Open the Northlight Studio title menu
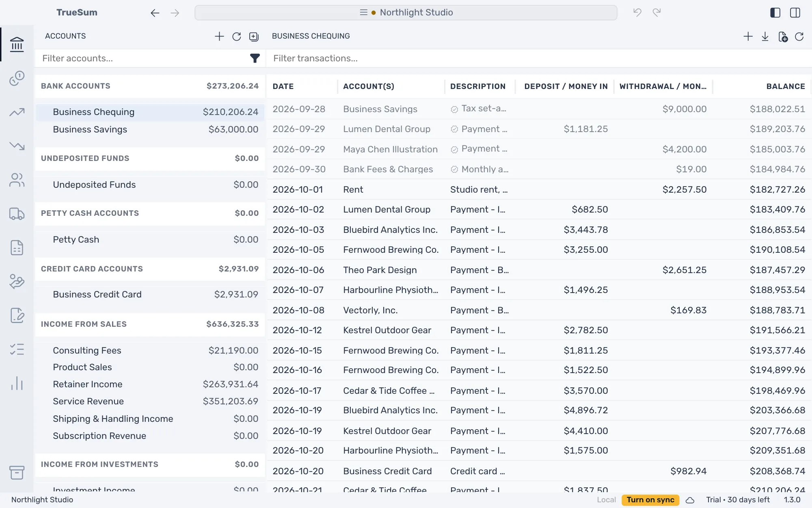This screenshot has height=508, width=812. click(x=406, y=13)
